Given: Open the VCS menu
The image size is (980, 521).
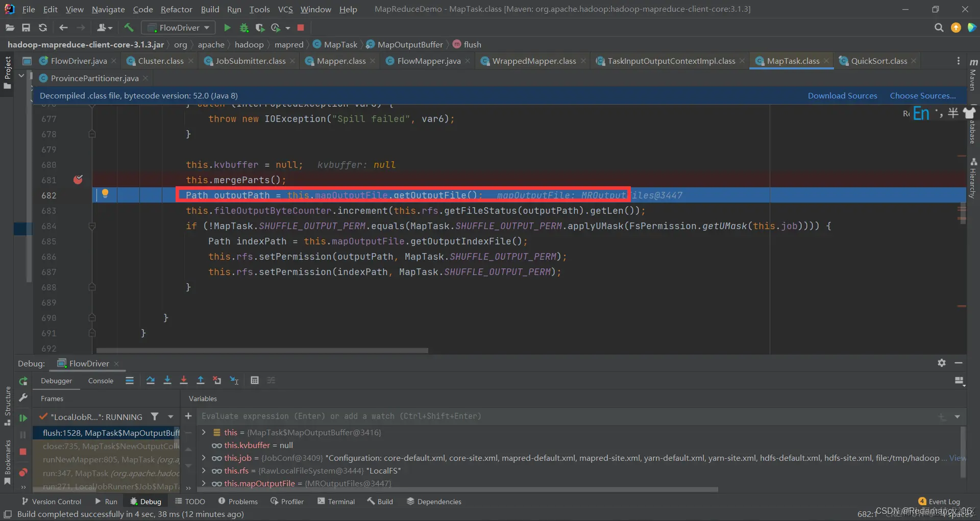Looking at the screenshot, I should [285, 9].
